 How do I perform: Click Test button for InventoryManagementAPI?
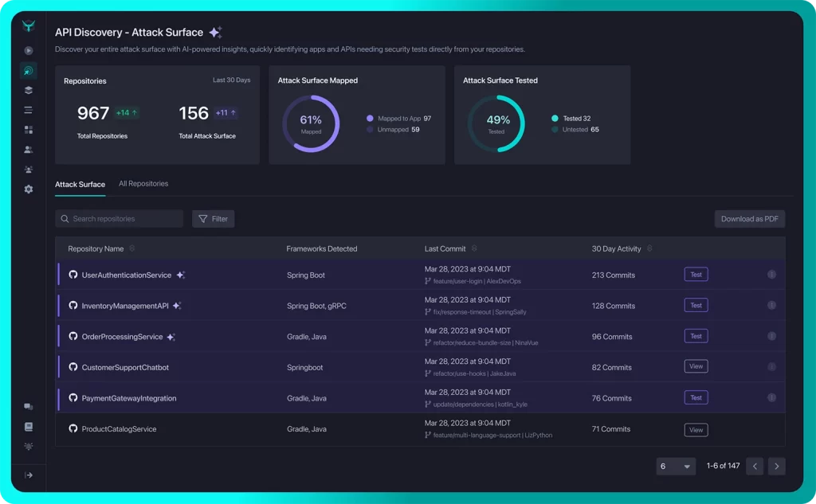coord(696,306)
